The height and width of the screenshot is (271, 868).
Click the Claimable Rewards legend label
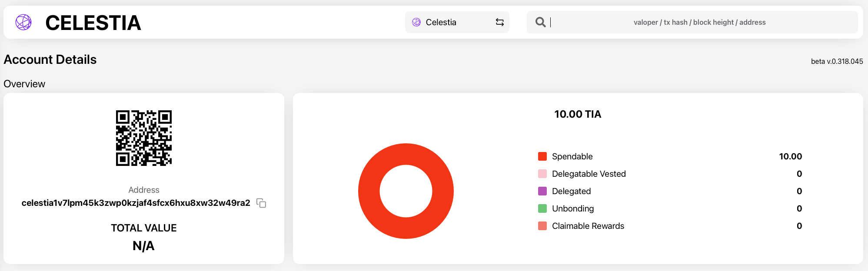[588, 226]
